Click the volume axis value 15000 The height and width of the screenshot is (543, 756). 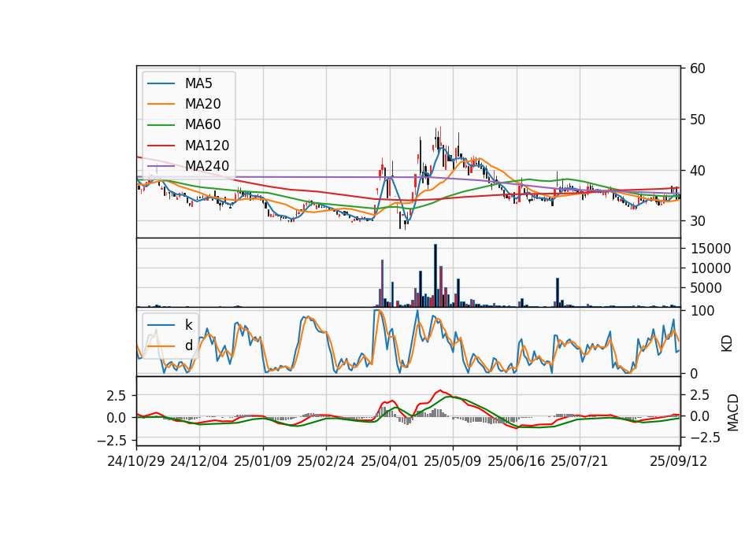(710, 249)
